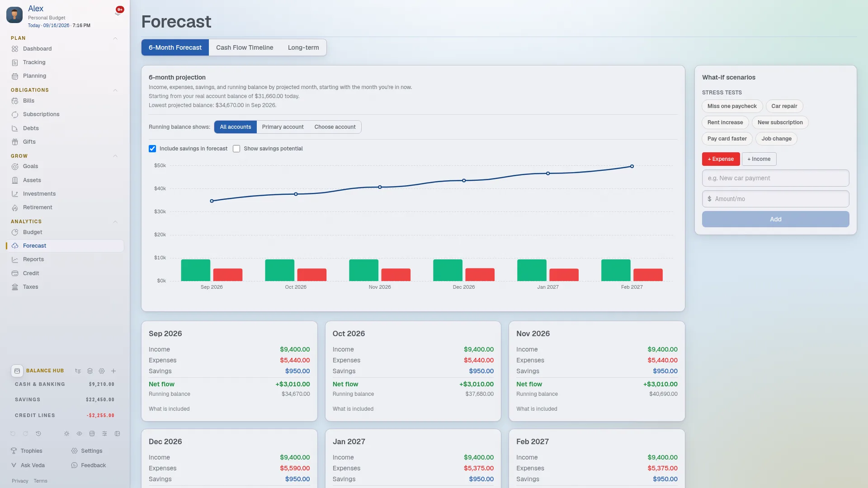Open notifications bell with 9+ badge
Image resolution: width=868 pixels, height=488 pixels.
pos(118,12)
